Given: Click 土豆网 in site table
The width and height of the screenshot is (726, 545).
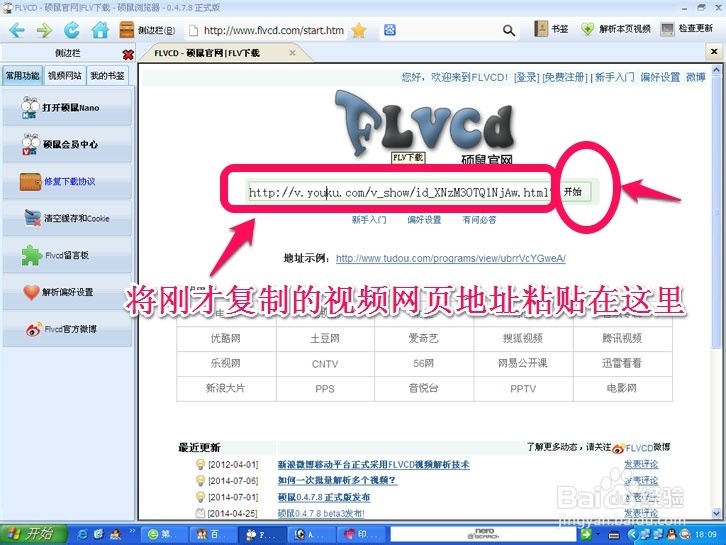Looking at the screenshot, I should (x=325, y=338).
